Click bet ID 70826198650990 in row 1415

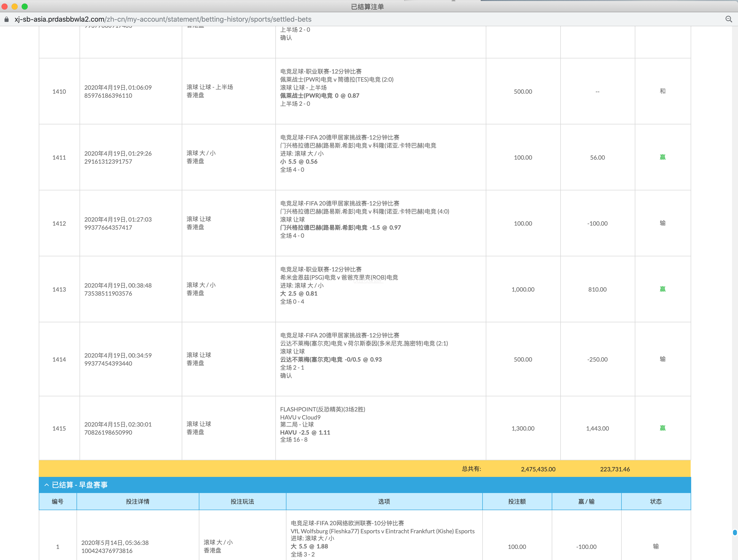coord(108,433)
